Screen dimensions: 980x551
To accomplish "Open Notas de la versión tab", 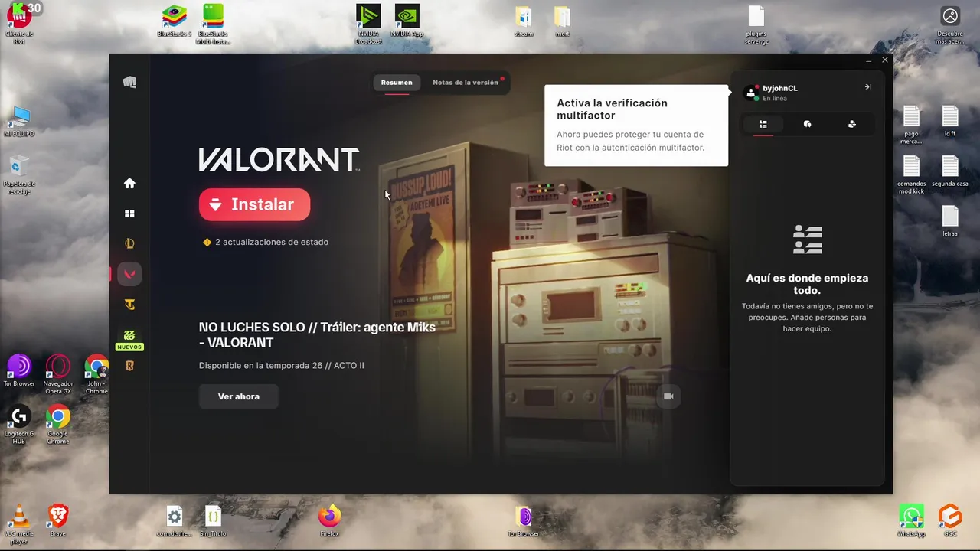I will (x=465, y=82).
